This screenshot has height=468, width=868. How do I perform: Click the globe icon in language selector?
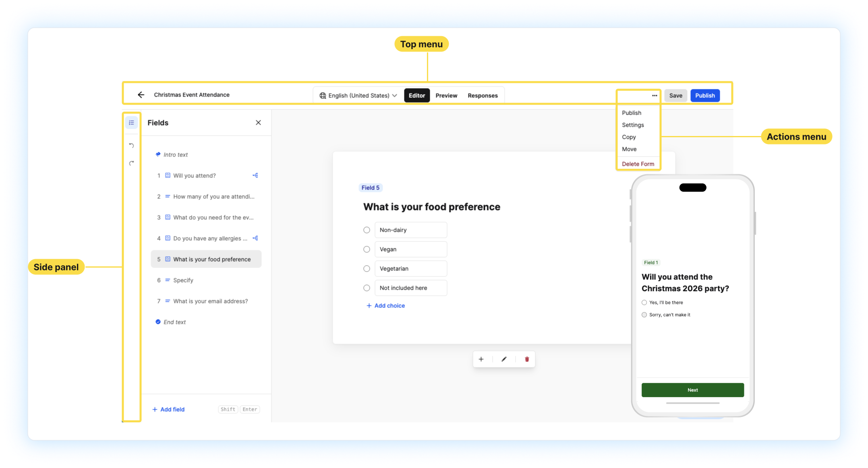click(x=323, y=96)
